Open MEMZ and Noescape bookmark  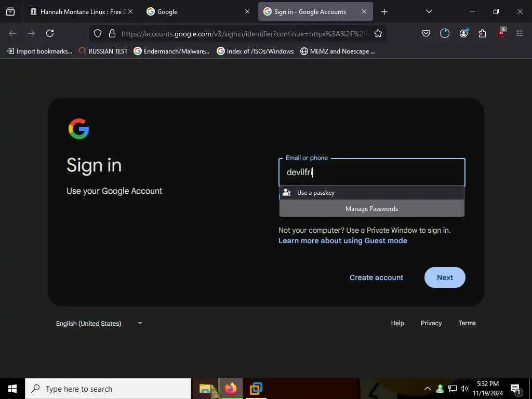(x=338, y=51)
